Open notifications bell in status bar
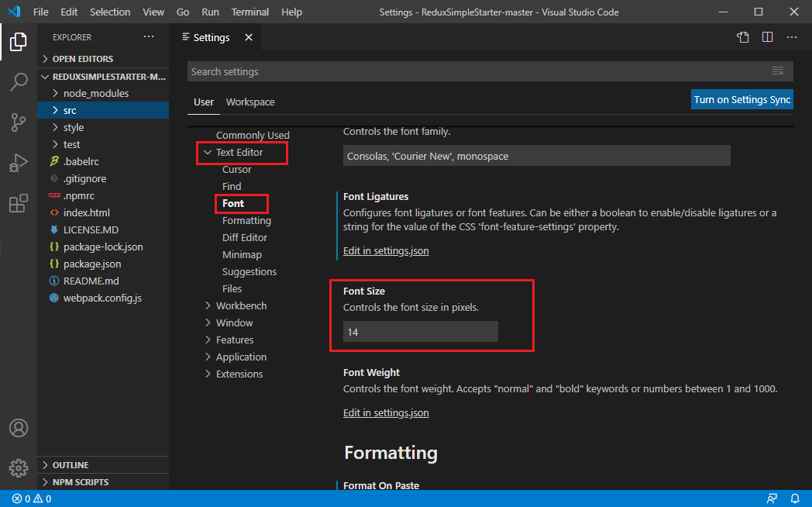The width and height of the screenshot is (812, 507). coord(795,498)
